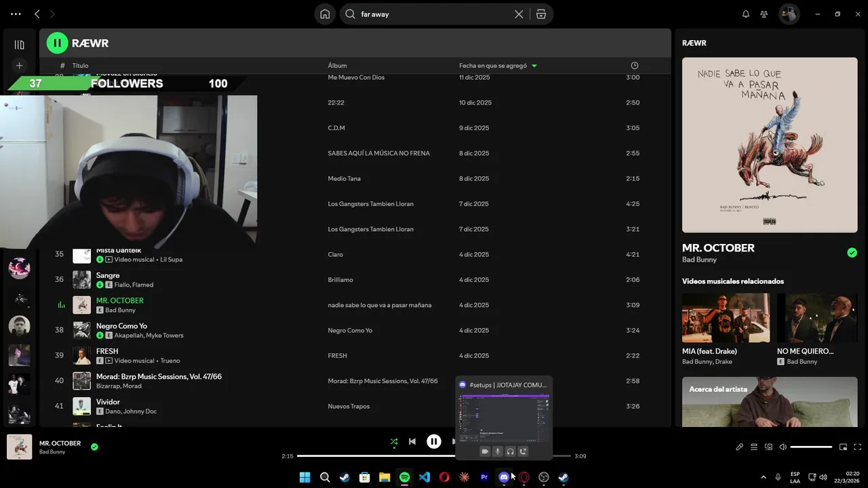
Task: Open the Browse icon beside the search bar
Action: [541, 14]
